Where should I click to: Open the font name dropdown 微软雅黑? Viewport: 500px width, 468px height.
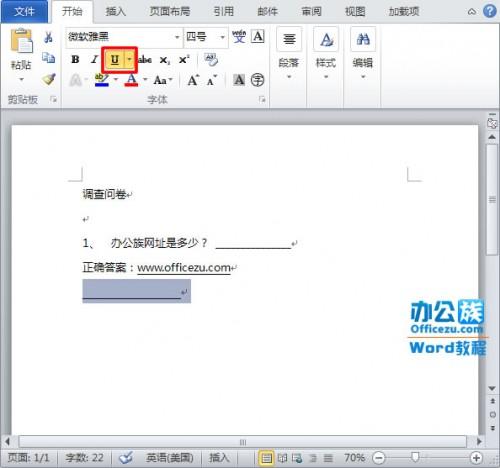tap(177, 37)
